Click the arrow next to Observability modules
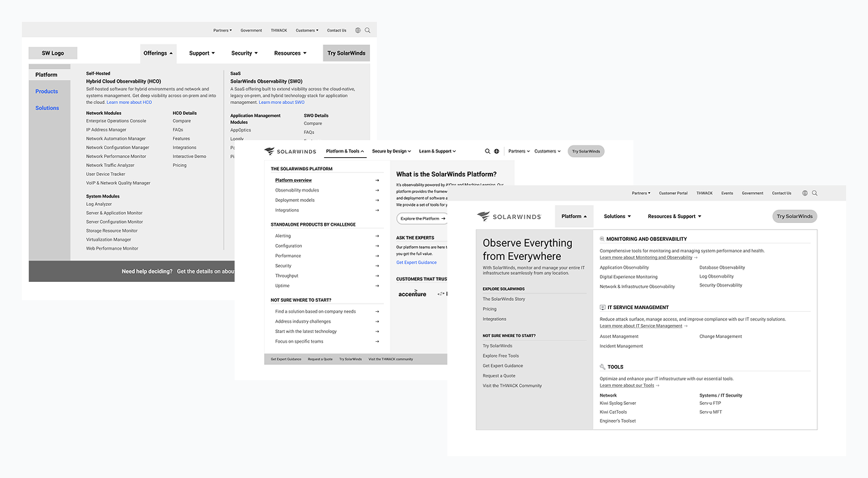This screenshot has width=868, height=478. [x=377, y=190]
